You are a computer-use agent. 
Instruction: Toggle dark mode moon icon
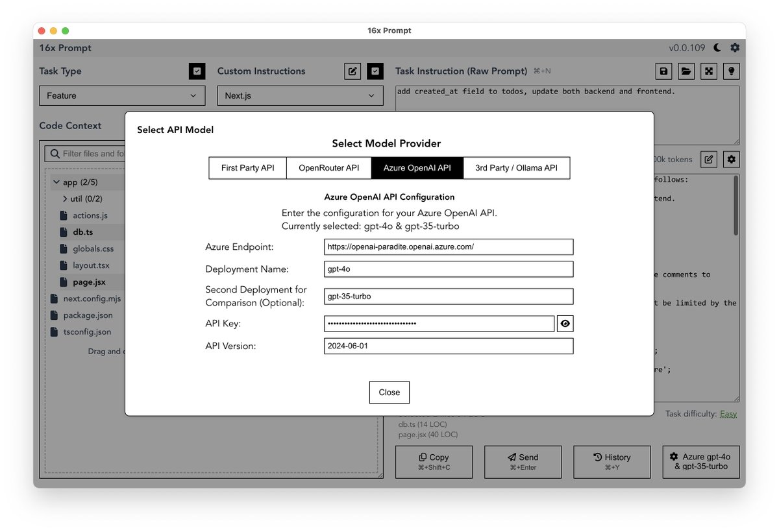pyautogui.click(x=717, y=47)
